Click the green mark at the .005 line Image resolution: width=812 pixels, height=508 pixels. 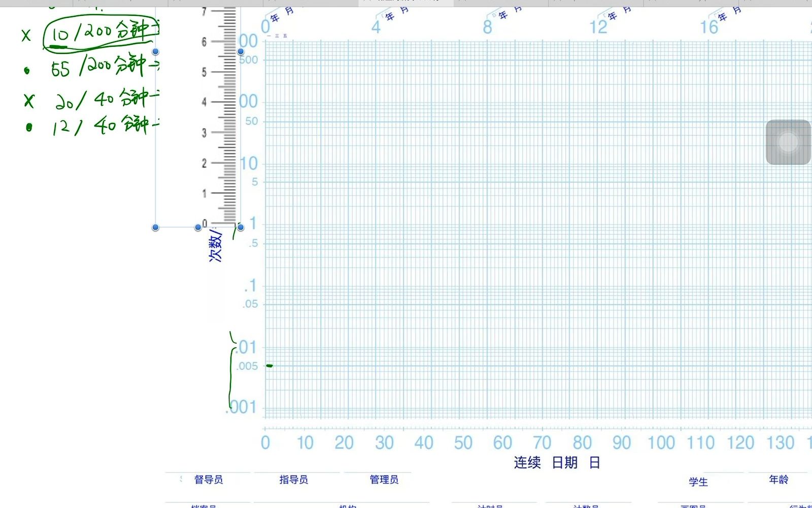[269, 365]
